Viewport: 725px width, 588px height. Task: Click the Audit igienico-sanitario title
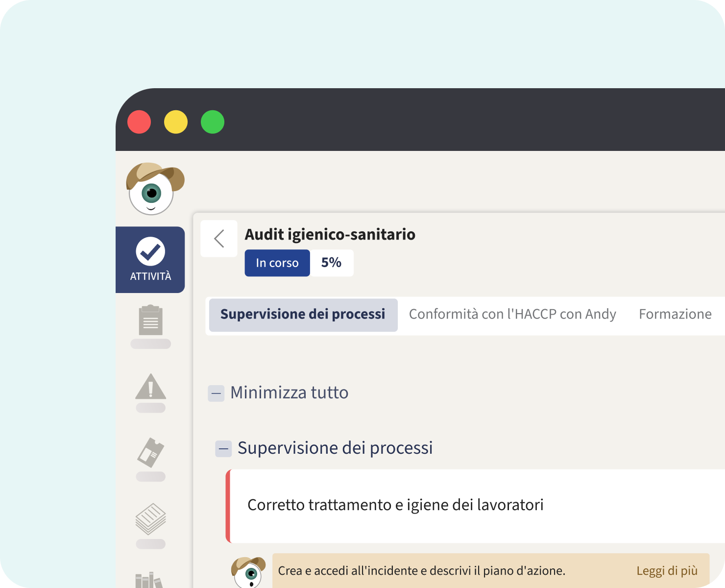(x=330, y=235)
